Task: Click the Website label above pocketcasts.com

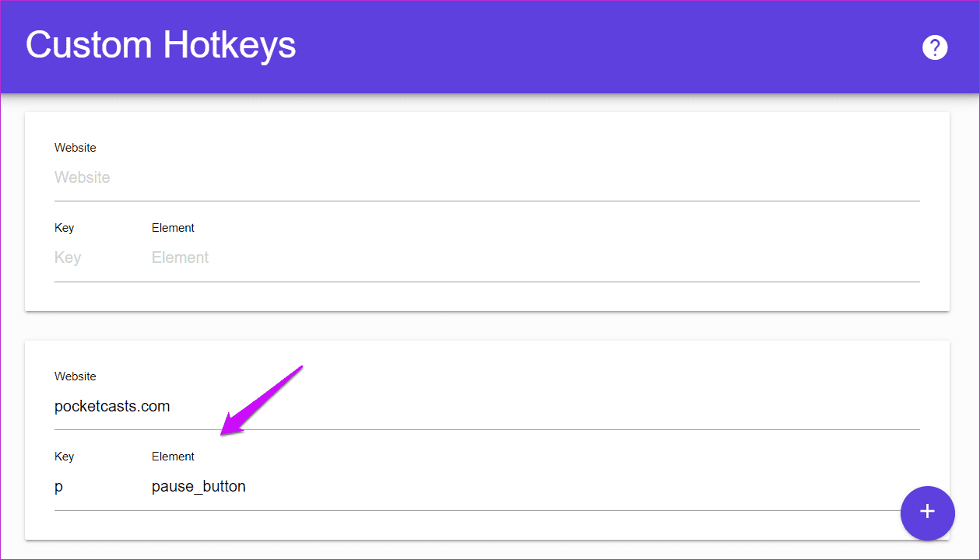Action: (x=76, y=376)
